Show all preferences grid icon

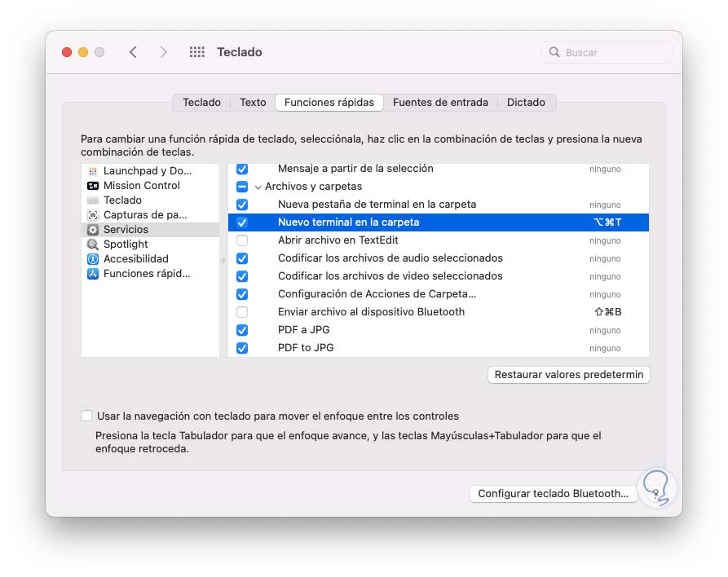(197, 52)
